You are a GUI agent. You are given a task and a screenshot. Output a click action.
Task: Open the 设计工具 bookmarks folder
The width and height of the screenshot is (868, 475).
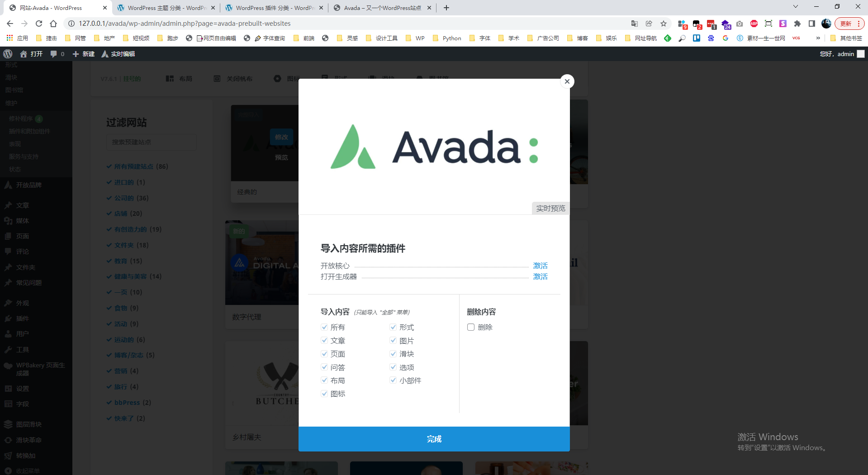coord(381,38)
